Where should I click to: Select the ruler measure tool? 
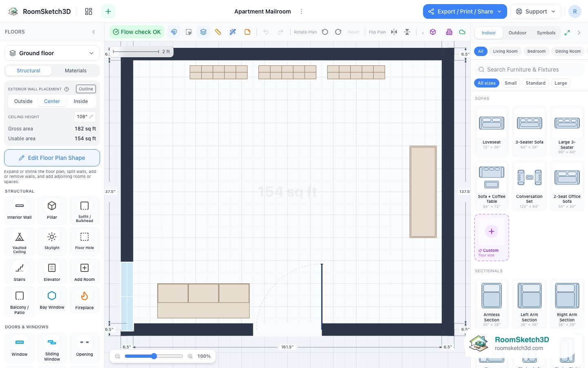218,32
